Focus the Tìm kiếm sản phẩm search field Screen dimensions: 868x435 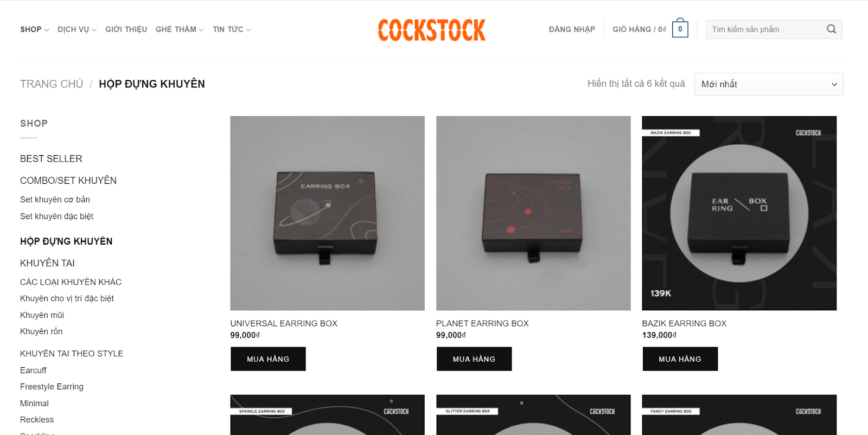point(765,29)
